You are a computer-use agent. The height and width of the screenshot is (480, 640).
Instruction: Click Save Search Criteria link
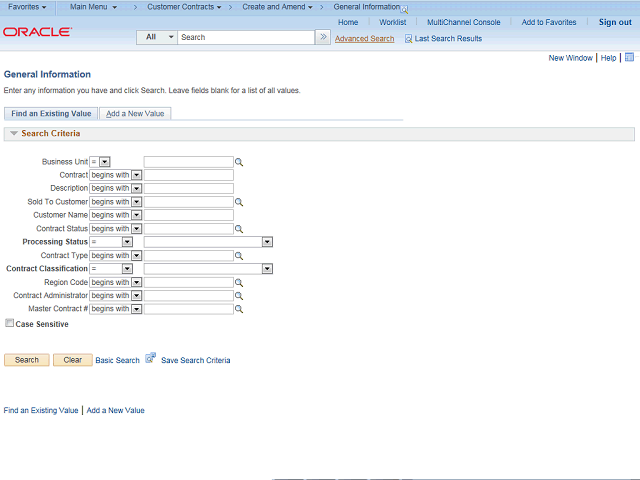[x=196, y=360]
